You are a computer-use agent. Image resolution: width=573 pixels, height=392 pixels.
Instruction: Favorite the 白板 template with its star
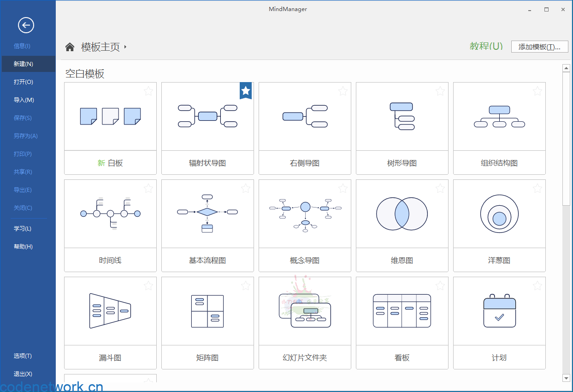(148, 91)
